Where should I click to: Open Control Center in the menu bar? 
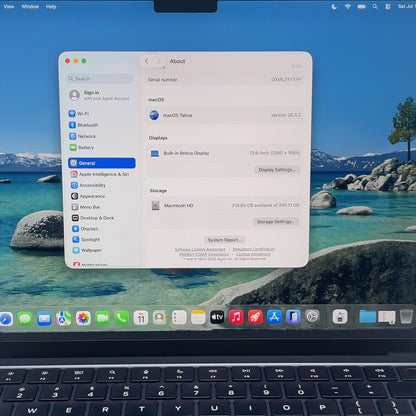coord(388,6)
